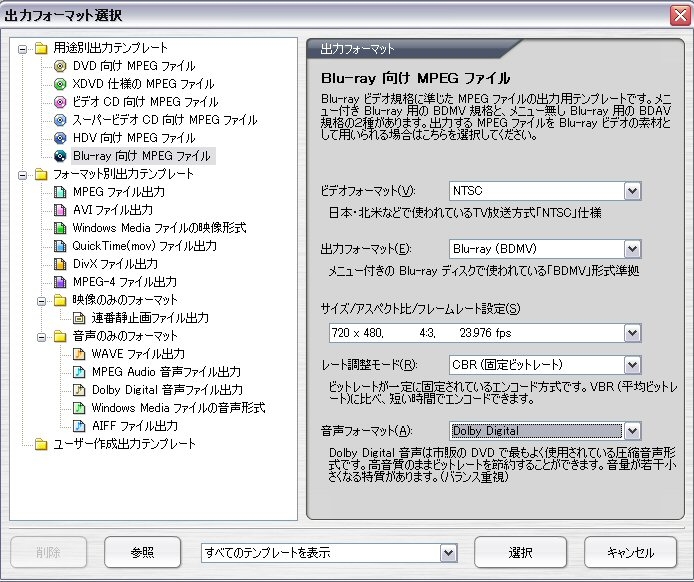
Task: Select the Dolby Digital音声ファイル出力 icon
Action: pos(79,390)
